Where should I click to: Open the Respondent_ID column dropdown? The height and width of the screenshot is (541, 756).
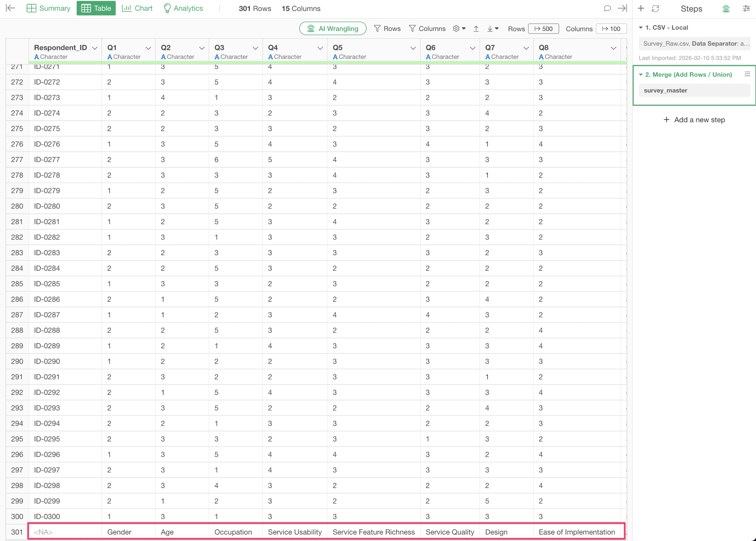point(95,48)
